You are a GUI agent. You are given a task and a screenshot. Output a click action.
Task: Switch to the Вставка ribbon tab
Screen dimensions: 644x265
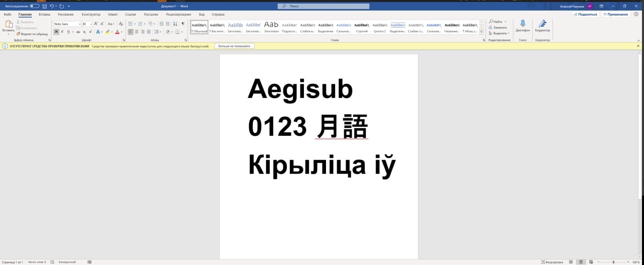click(44, 15)
